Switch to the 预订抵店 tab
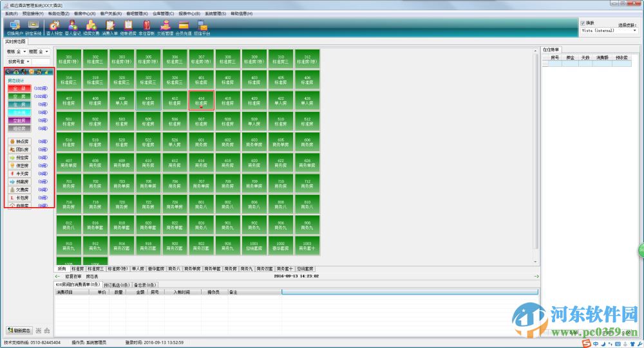Viewport: 644px width, 348px height. (117, 285)
